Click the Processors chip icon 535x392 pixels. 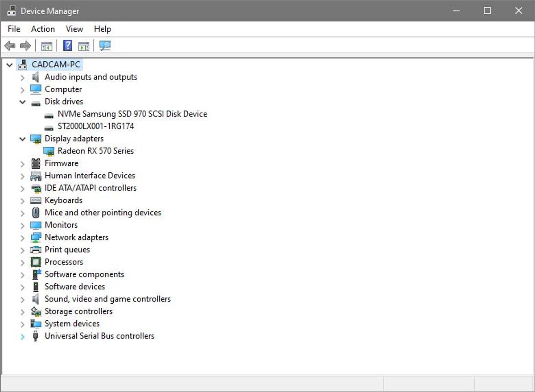36,262
